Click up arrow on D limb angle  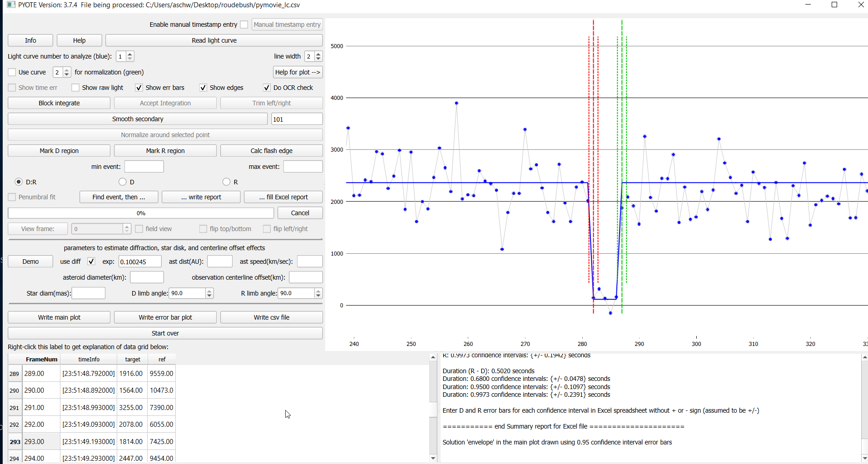(209, 291)
